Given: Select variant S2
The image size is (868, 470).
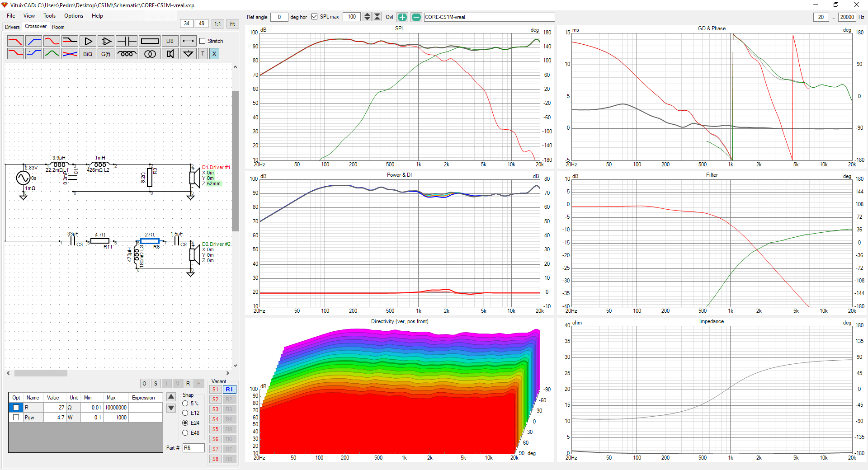Looking at the screenshot, I should pyautogui.click(x=215, y=399).
